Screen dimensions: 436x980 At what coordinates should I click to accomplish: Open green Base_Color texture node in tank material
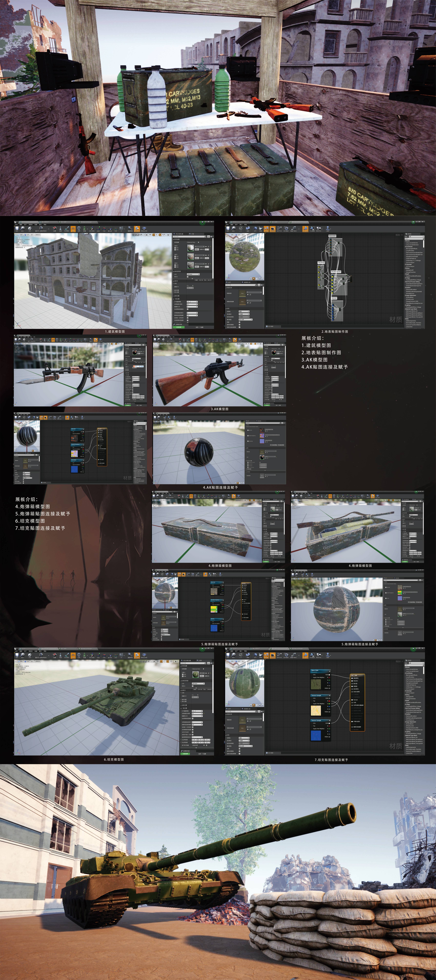pos(321,679)
